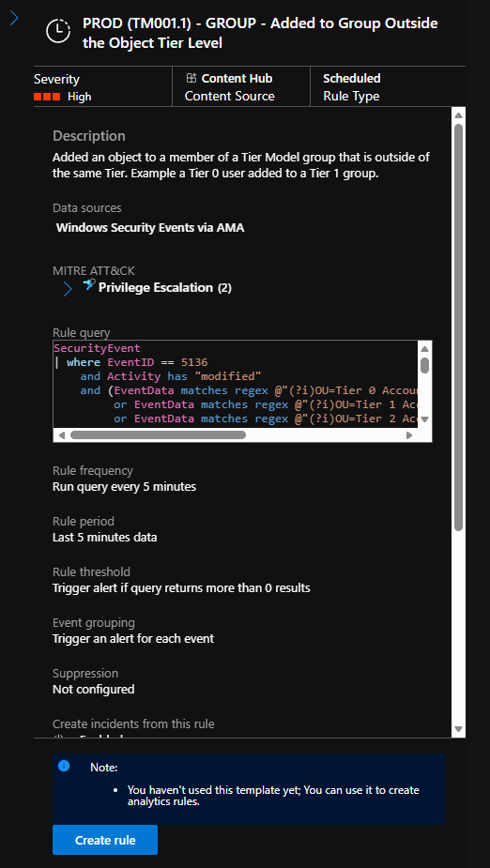Image resolution: width=490 pixels, height=868 pixels.
Task: Click the 'Description' heading
Action: 89,136
